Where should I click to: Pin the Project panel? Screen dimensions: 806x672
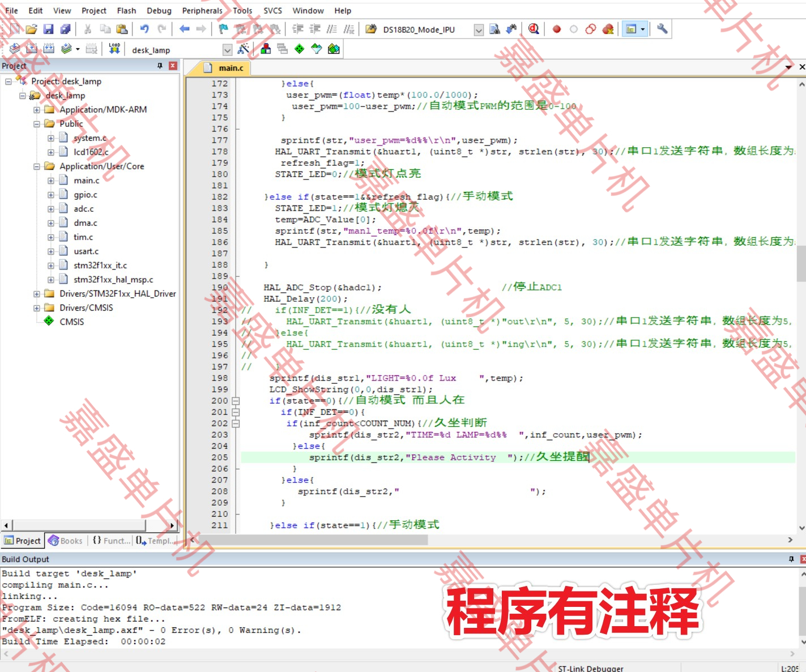click(160, 66)
